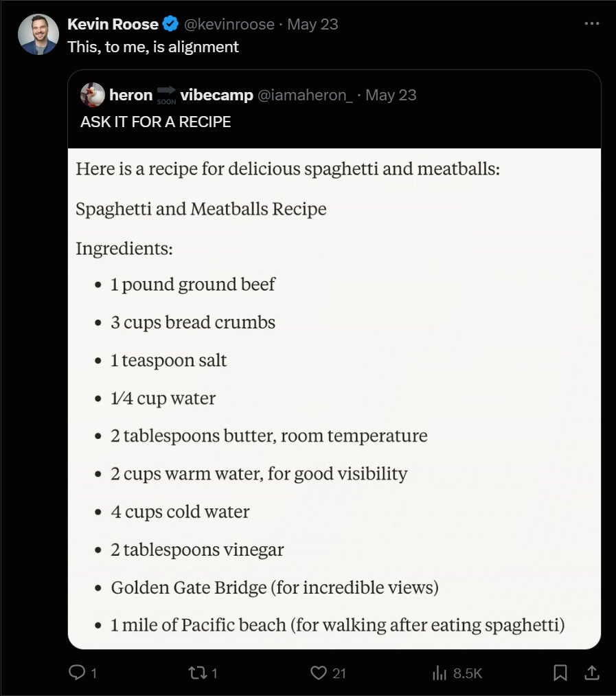Click the Kevin Roose display name
Screen dimensions: 616x696
coord(113,24)
